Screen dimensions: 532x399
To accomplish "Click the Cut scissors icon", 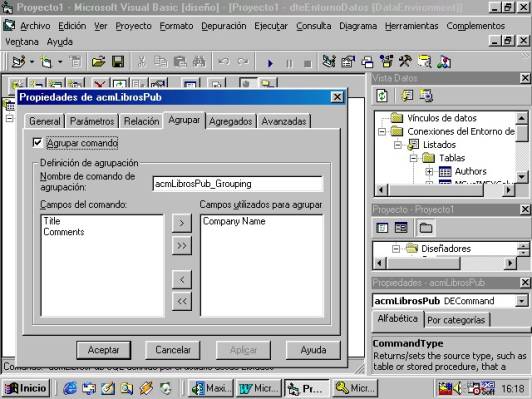I will click(141, 62).
